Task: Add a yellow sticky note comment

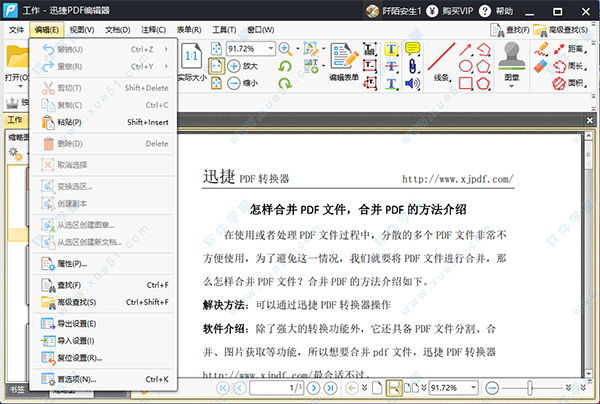Action: 412,49
